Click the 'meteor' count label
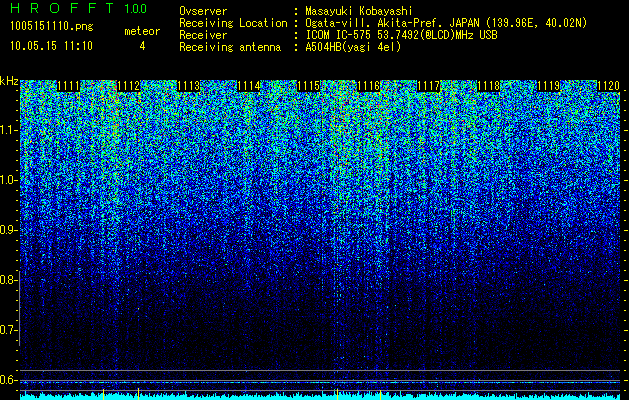 point(142,32)
